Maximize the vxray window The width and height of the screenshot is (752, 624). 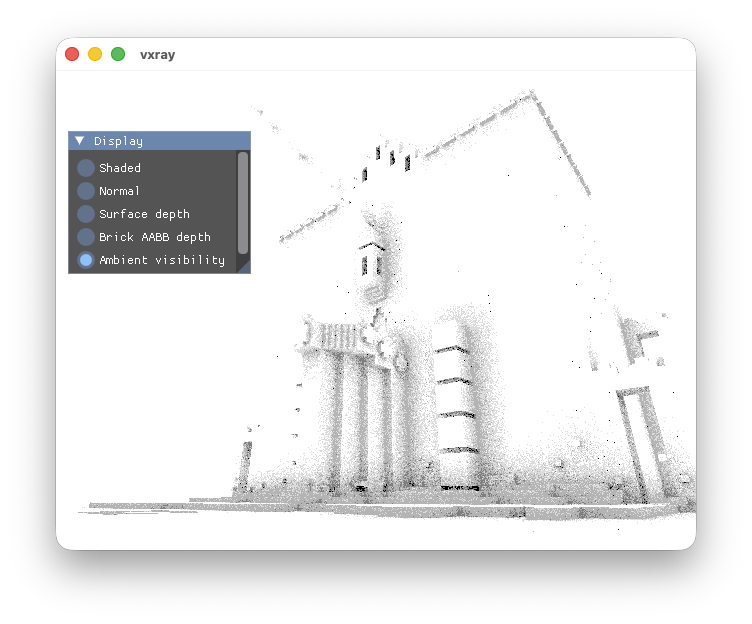click(x=118, y=54)
